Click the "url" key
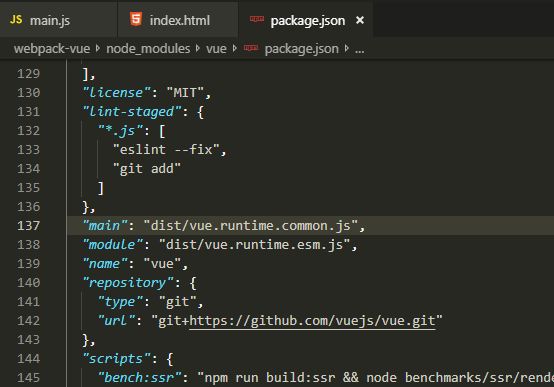Screen dimensions: 554x387 [117, 321]
